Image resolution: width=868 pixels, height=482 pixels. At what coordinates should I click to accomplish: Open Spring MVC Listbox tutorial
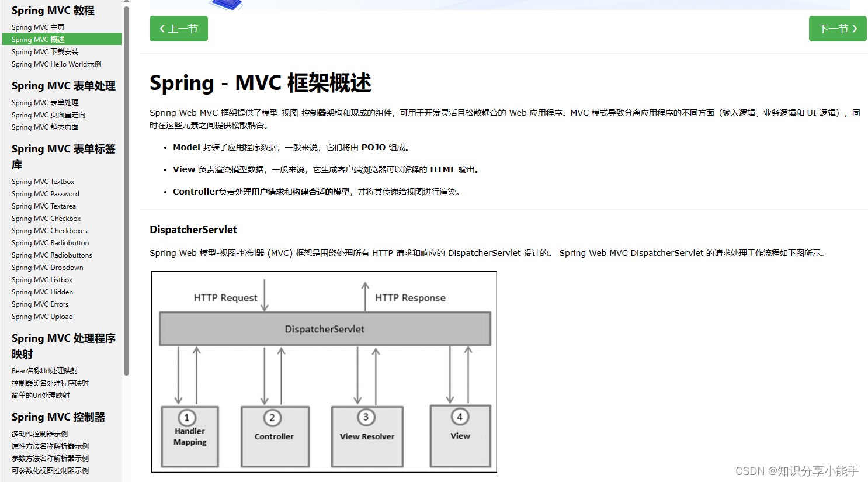click(x=42, y=280)
